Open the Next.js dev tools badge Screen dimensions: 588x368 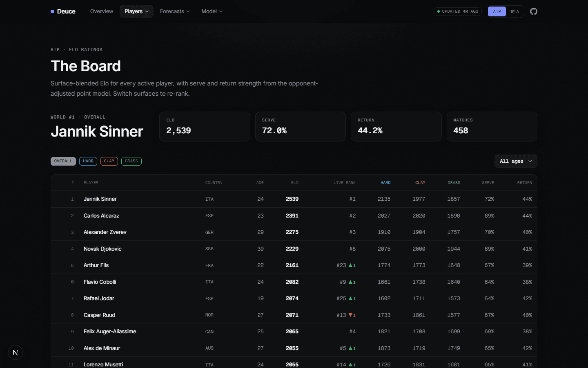[15, 352]
